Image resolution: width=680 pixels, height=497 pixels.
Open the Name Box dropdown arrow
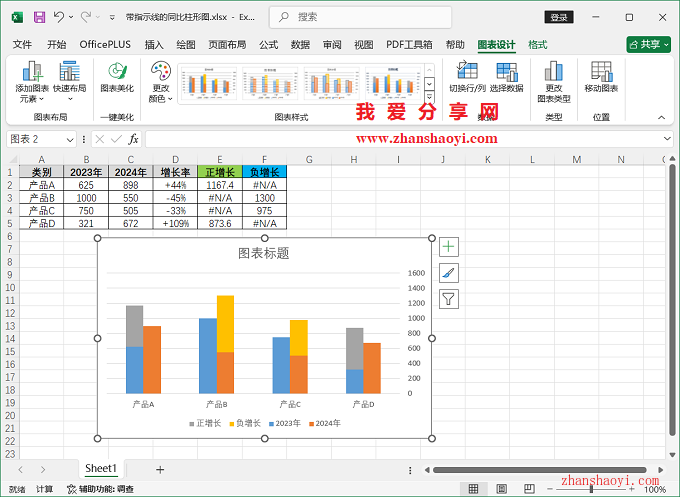pos(79,139)
